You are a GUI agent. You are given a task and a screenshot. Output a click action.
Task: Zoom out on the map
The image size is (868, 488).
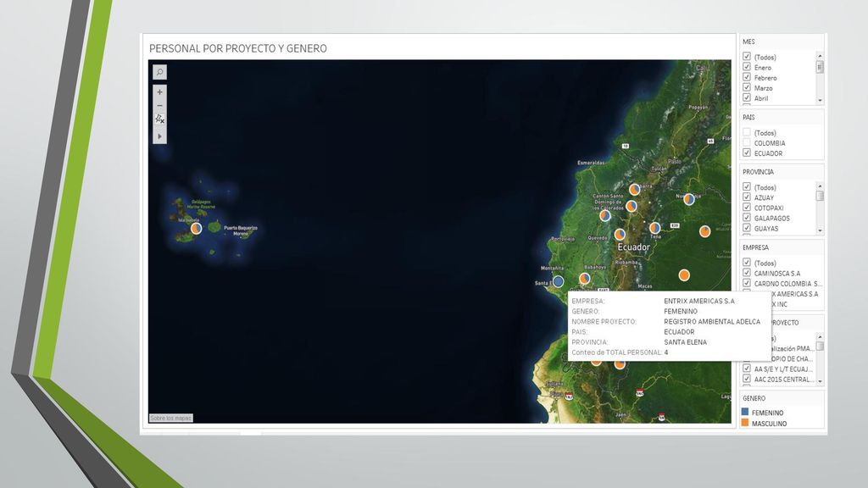(x=159, y=106)
